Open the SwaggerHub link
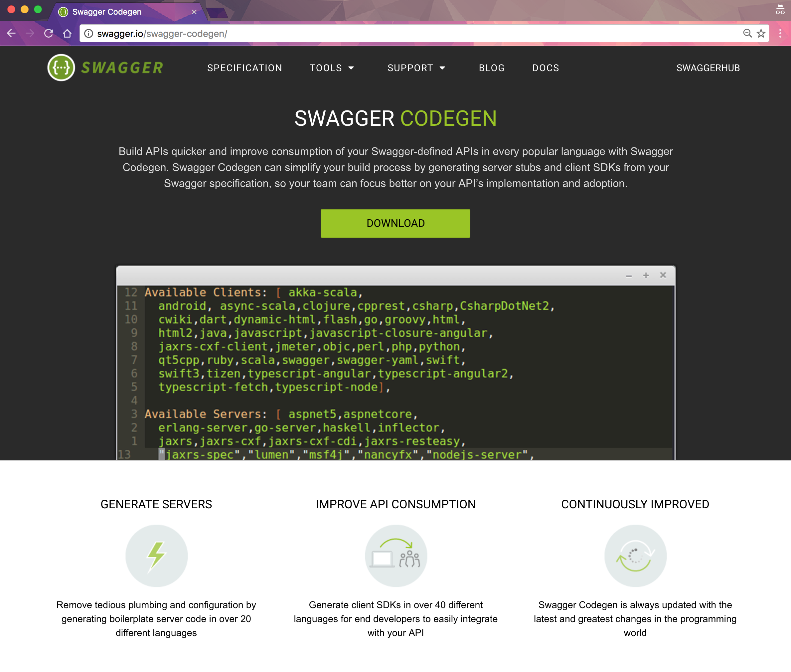The image size is (791, 672). [x=708, y=68]
